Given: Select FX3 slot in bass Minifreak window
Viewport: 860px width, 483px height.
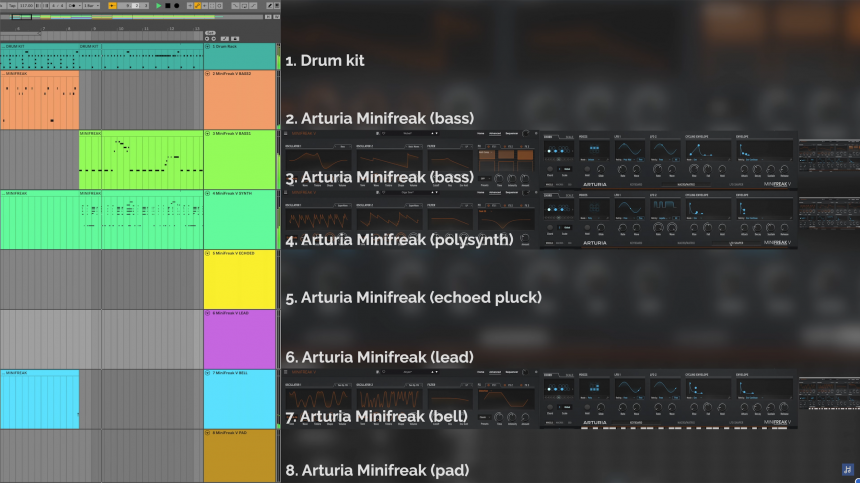Looking at the screenshot, I should [x=525, y=146].
